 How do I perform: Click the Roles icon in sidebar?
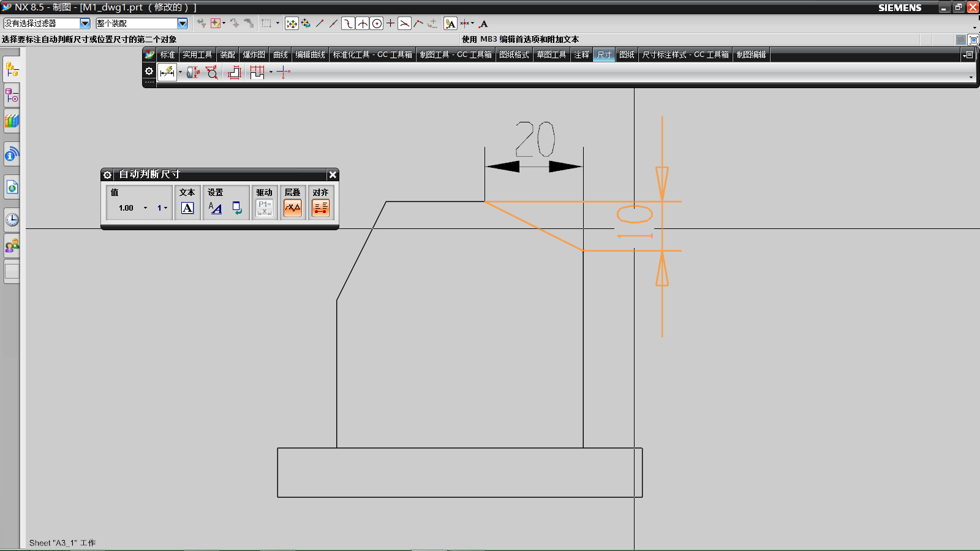tap(12, 246)
